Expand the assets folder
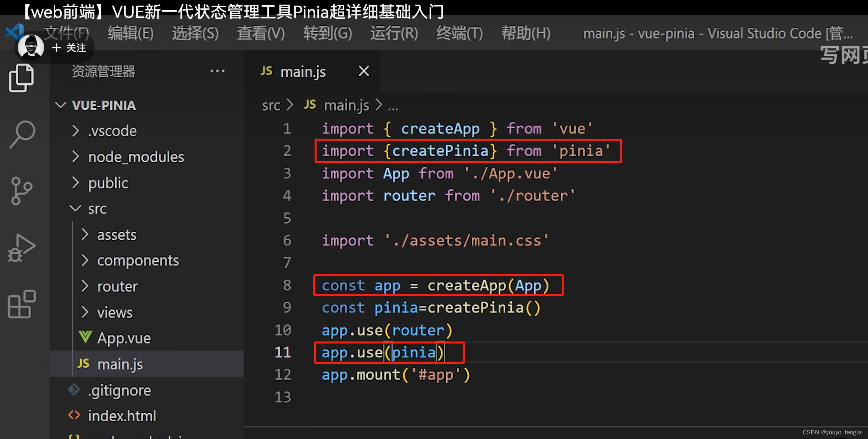Image resolution: width=868 pixels, height=439 pixels. click(x=147, y=235)
